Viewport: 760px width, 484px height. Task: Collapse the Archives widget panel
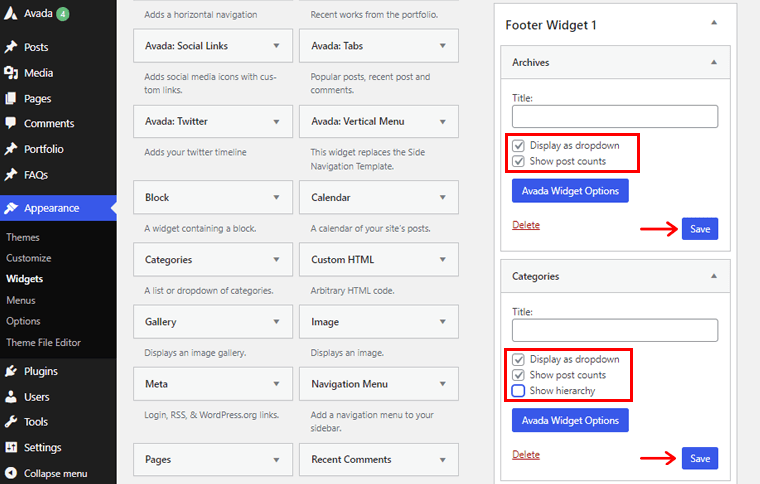coord(714,62)
